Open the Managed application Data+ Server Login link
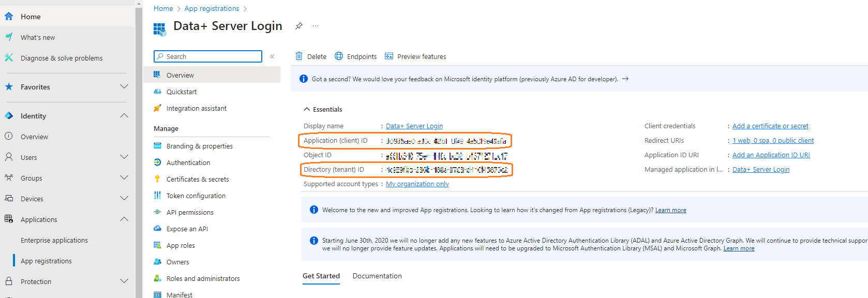 click(761, 169)
